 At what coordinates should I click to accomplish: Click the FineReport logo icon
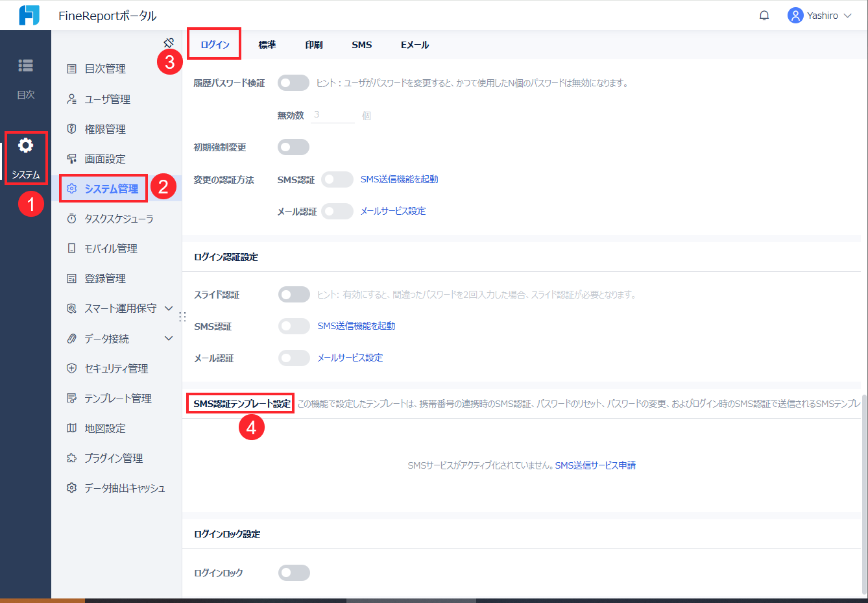29,15
